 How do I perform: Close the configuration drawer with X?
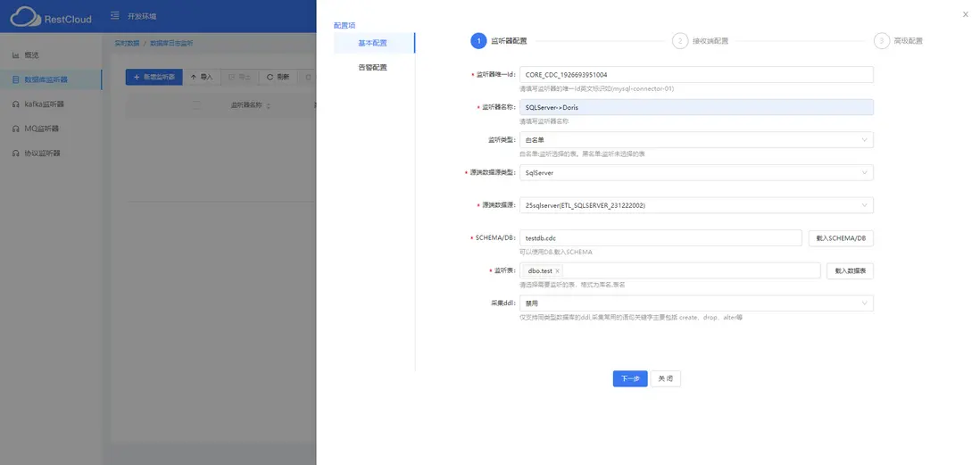pyautogui.click(x=965, y=14)
